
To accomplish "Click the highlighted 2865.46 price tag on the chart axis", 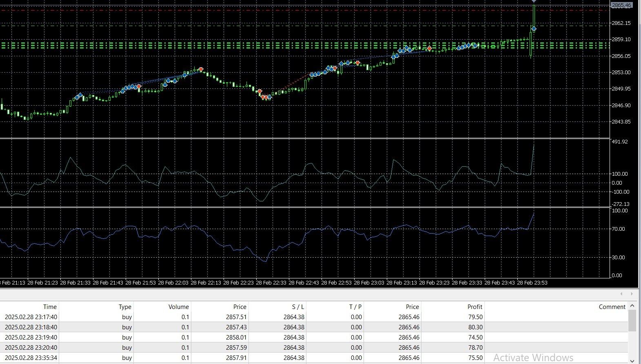I will [x=621, y=5].
